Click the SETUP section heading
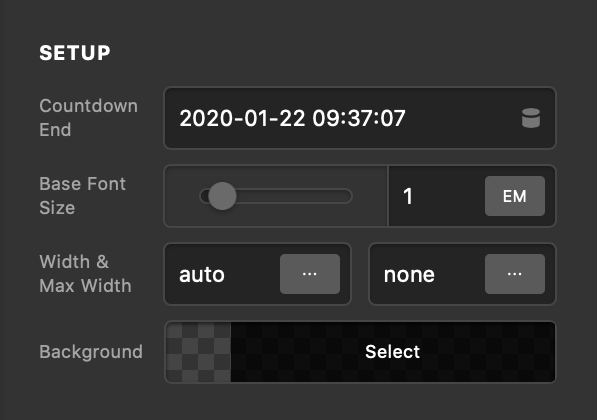The width and height of the screenshot is (597, 420). (x=75, y=53)
